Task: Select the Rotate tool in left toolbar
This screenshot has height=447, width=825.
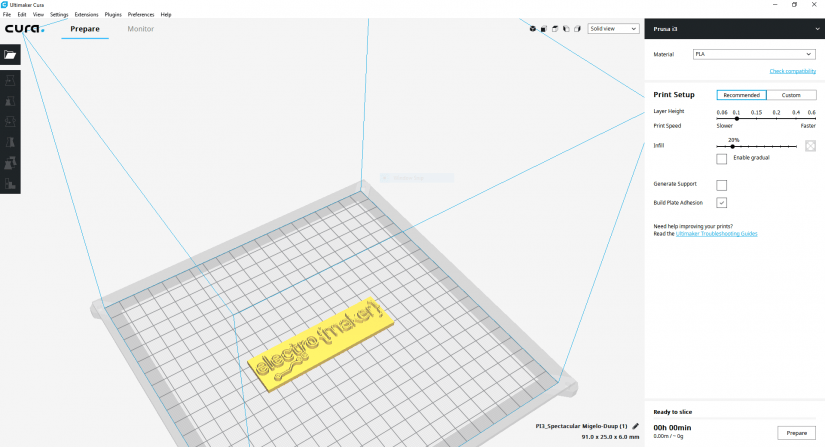Action: 10,121
